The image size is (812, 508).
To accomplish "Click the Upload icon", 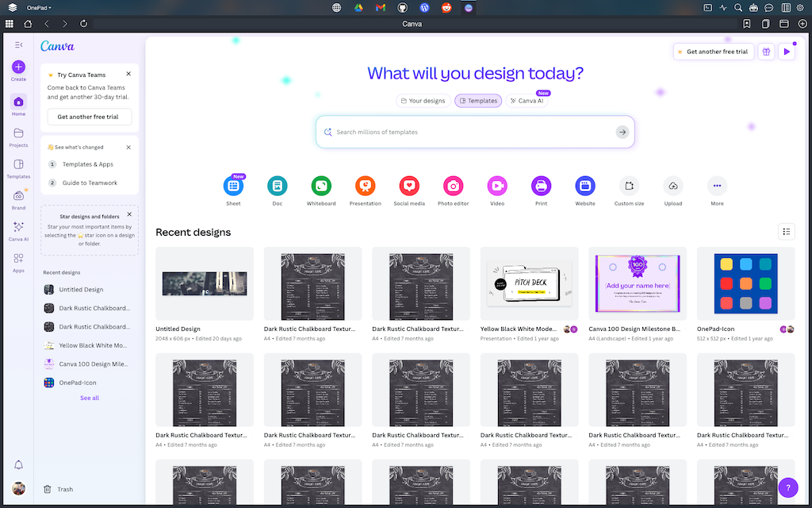I will 673,186.
